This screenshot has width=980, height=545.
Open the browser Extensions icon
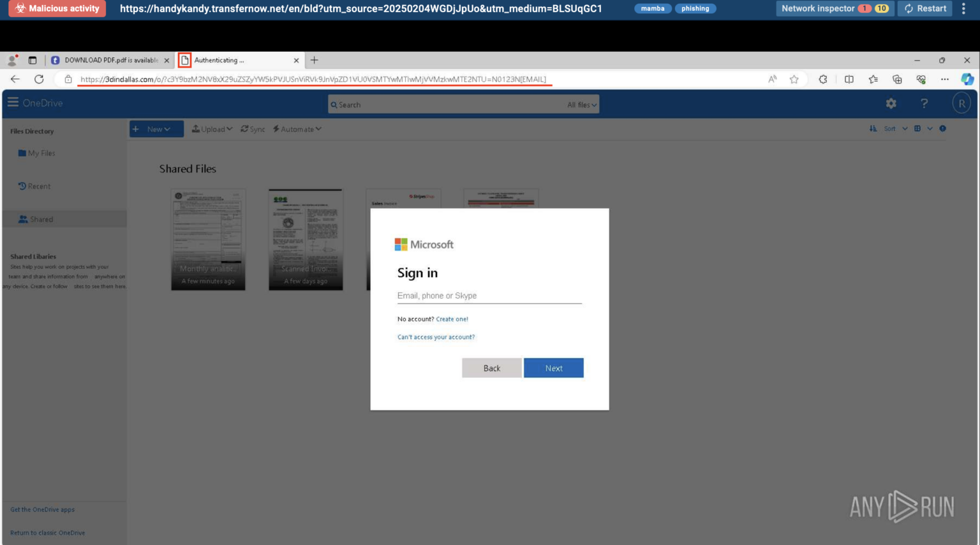tap(823, 79)
